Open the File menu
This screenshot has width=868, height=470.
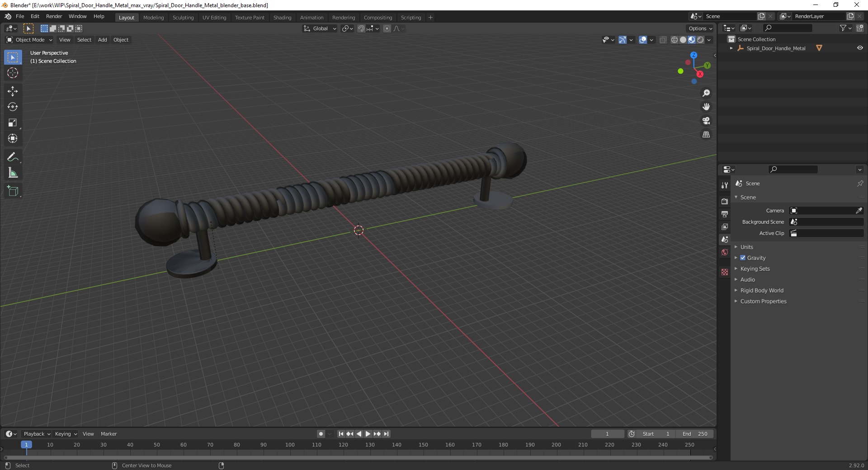(x=20, y=16)
